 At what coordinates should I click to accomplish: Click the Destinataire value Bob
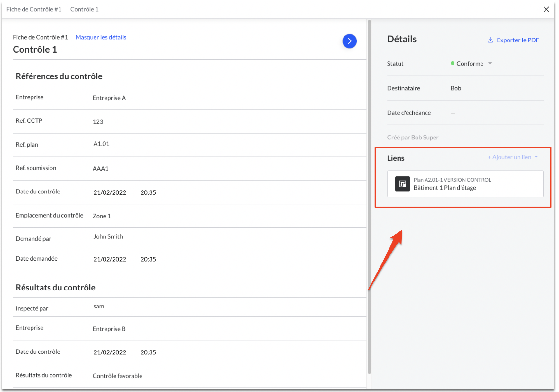tap(455, 88)
